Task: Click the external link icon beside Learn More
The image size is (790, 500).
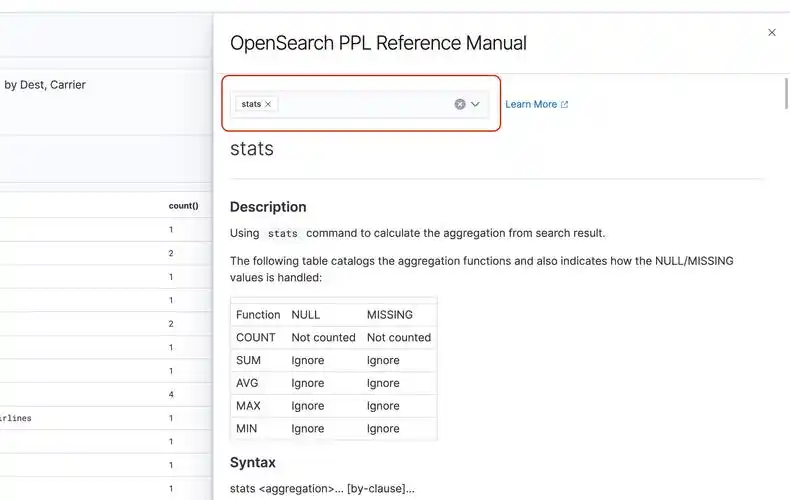Action: pyautogui.click(x=564, y=104)
